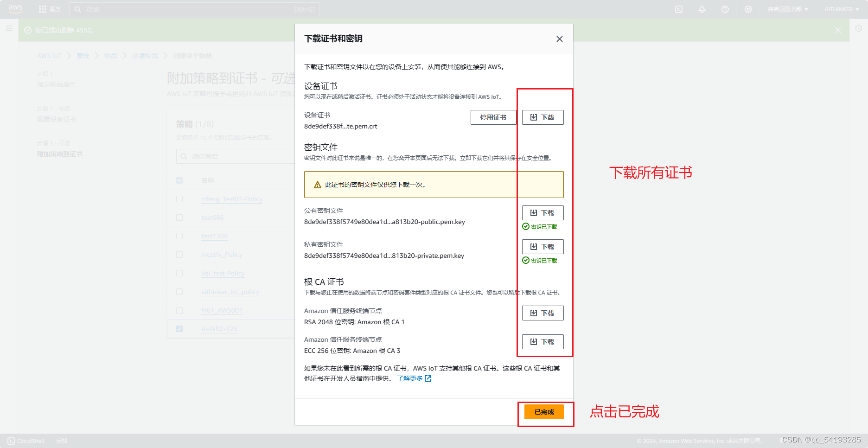868x448 pixels.
Task: Go to AWS IoT breadcrumb link
Action: click(49, 56)
